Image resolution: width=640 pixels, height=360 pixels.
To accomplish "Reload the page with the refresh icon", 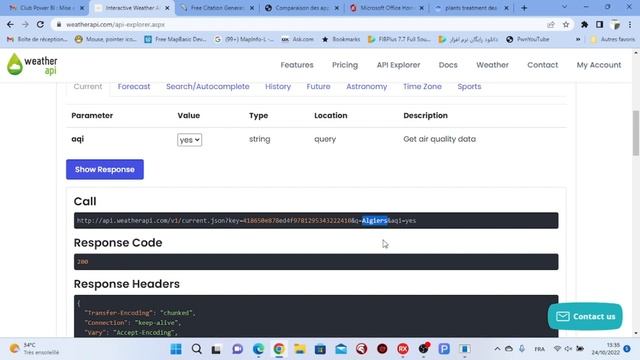I will (40, 24).
